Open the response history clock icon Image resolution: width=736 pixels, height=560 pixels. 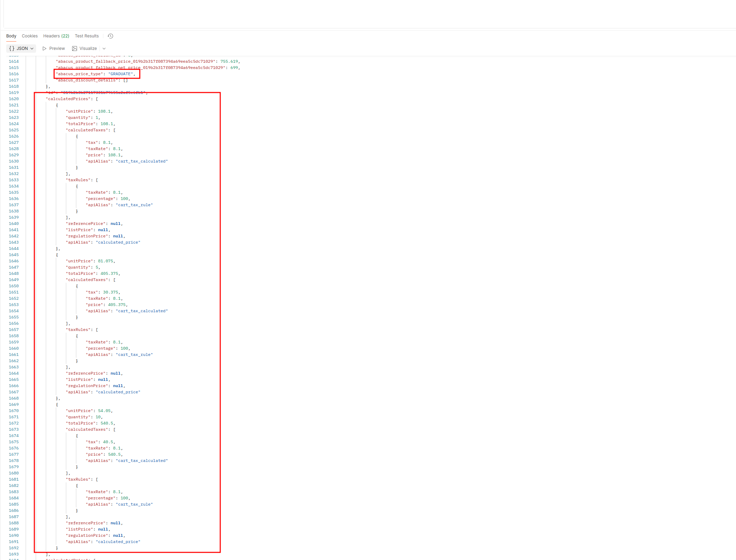tap(110, 36)
